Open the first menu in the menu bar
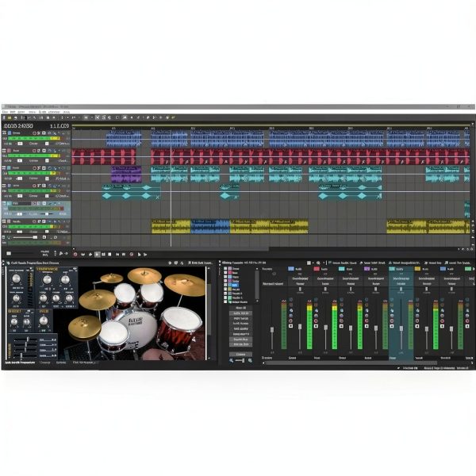 [5, 112]
